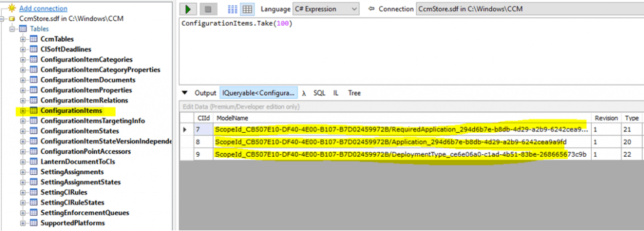Click CIId cell with value 8
644x231 pixels.
[x=203, y=142]
